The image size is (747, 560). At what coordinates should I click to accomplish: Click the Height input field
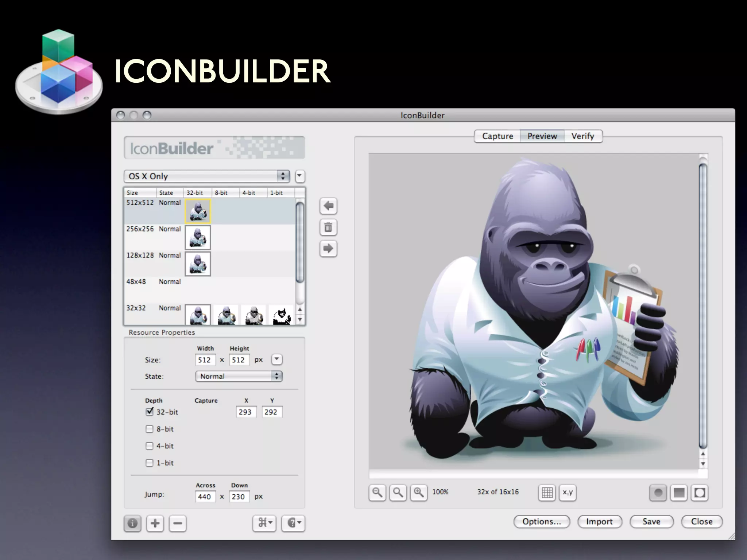(239, 360)
